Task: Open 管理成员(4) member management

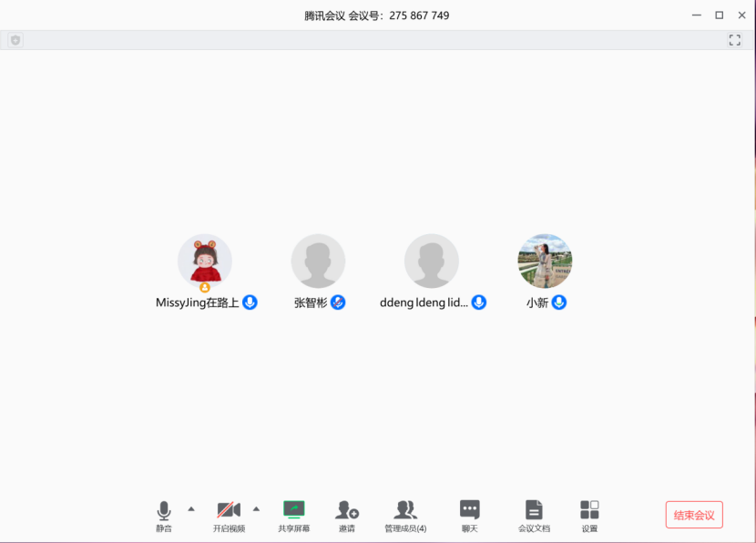Action: pyautogui.click(x=405, y=516)
